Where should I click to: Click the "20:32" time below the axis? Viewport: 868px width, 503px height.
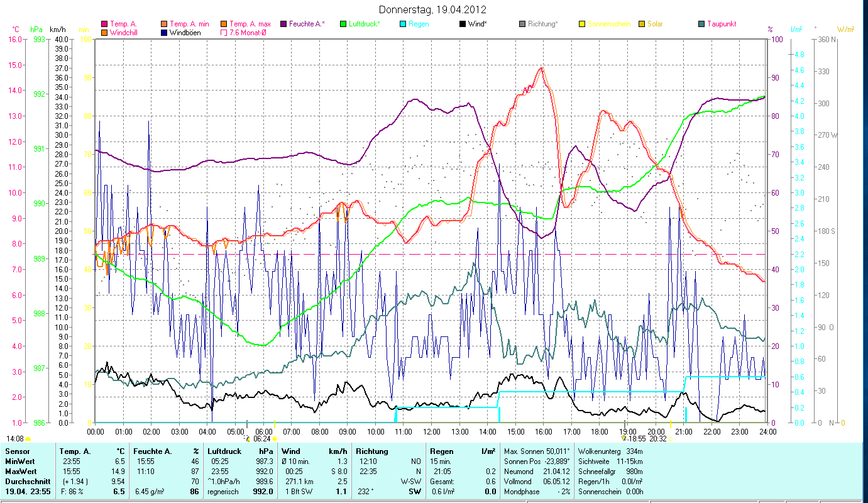click(657, 439)
